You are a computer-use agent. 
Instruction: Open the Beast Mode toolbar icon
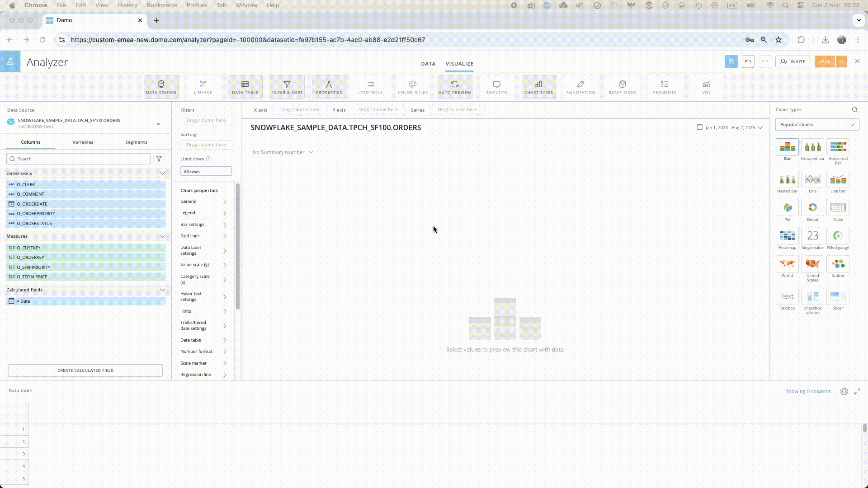point(622,87)
